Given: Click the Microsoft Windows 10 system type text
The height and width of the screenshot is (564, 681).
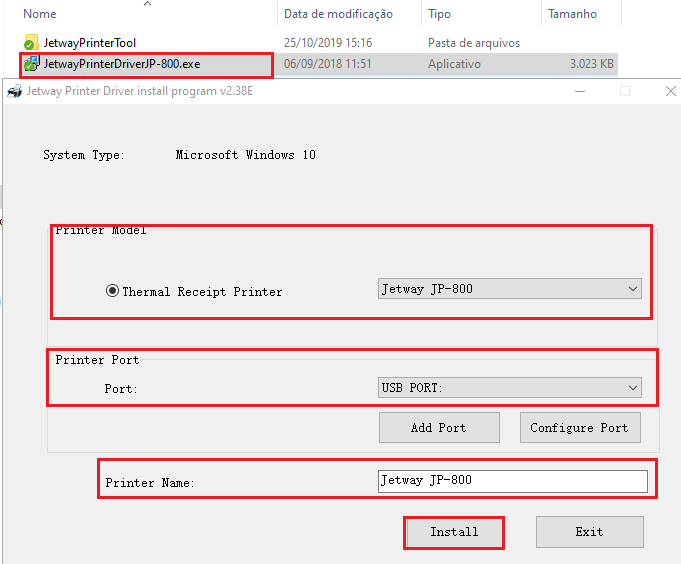Looking at the screenshot, I should (x=245, y=155).
